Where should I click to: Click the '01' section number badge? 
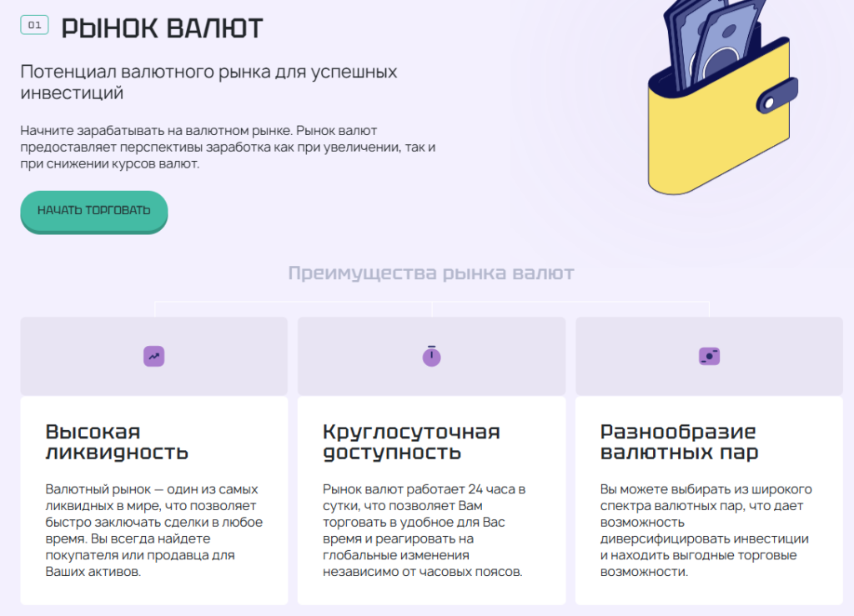(34, 24)
